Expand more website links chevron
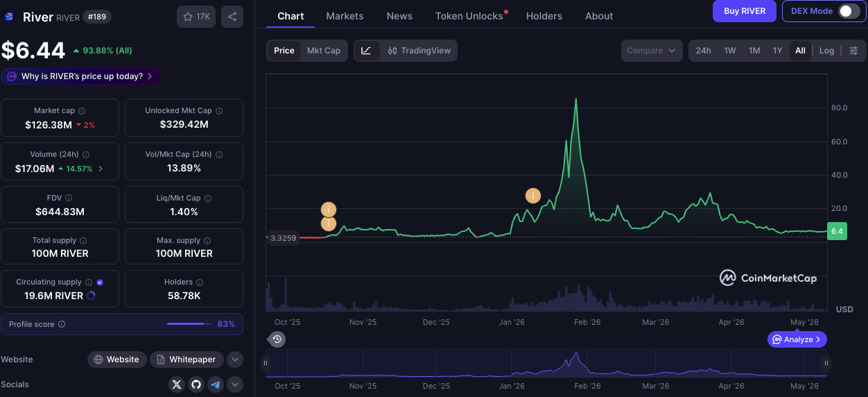This screenshot has width=868, height=397. (235, 360)
